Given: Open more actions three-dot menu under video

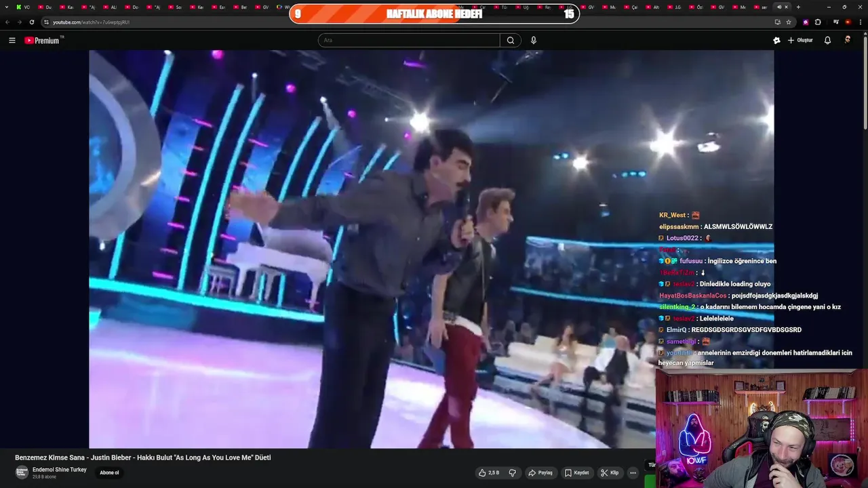Looking at the screenshot, I should (x=633, y=472).
